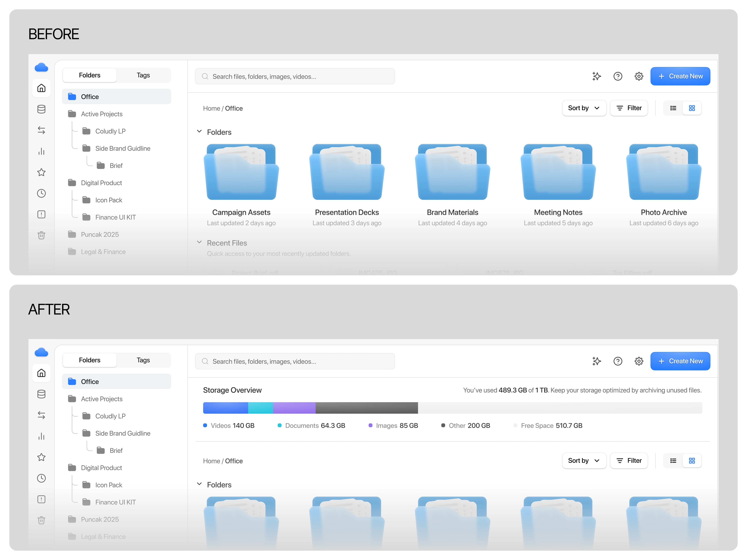747x560 pixels.
Task: Click purple Images segment of storage bar
Action: [x=294, y=408]
